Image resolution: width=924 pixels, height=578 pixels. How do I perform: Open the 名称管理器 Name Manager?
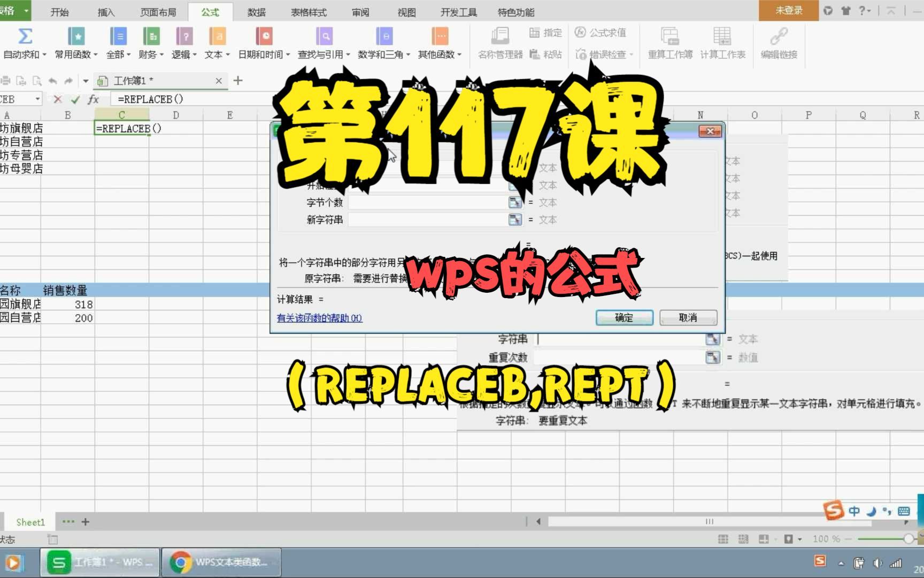click(499, 43)
